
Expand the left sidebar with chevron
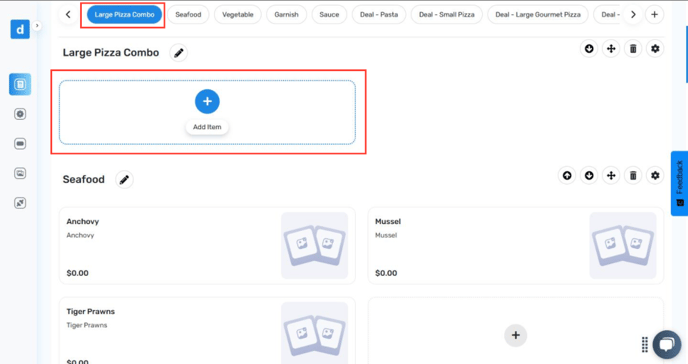[37, 26]
